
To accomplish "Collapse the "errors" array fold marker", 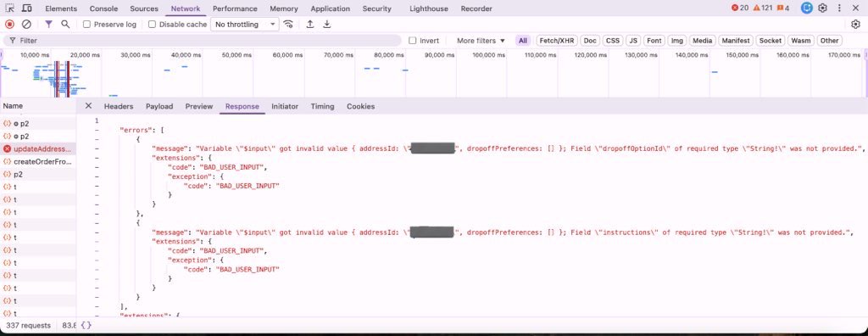I will click(x=97, y=130).
